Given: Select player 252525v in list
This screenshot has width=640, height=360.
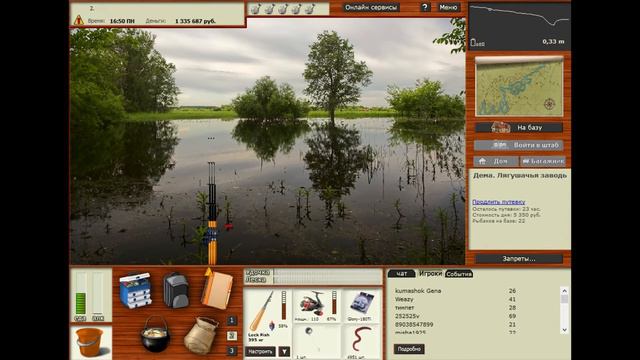Looking at the screenshot, I should click(x=407, y=316).
